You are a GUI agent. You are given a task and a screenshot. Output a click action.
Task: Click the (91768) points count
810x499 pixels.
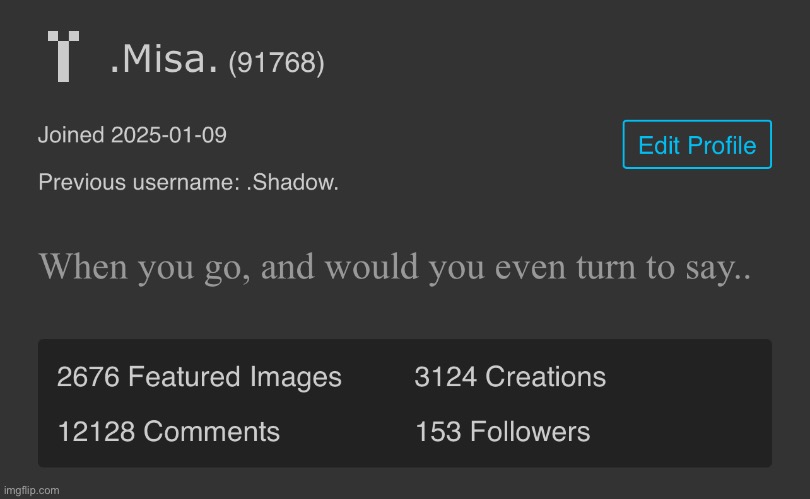tap(276, 63)
